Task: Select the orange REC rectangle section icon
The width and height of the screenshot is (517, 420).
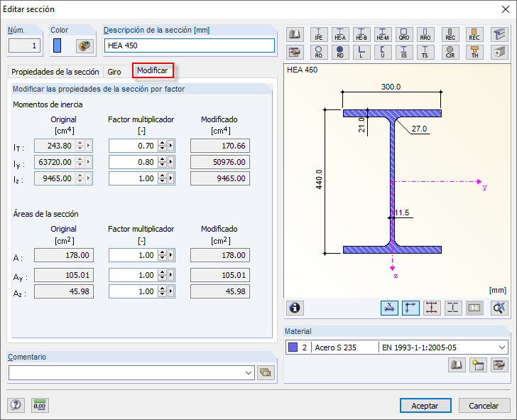Action: [474, 34]
